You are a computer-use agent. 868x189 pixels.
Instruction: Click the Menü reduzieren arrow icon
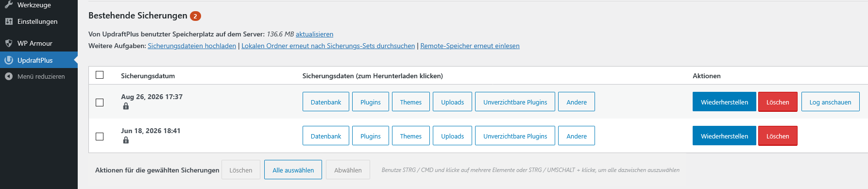coord(9,76)
